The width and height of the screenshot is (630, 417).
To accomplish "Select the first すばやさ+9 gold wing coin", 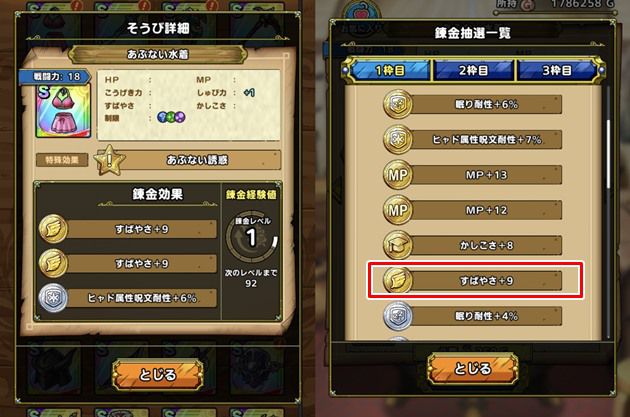I will pyautogui.click(x=53, y=229).
